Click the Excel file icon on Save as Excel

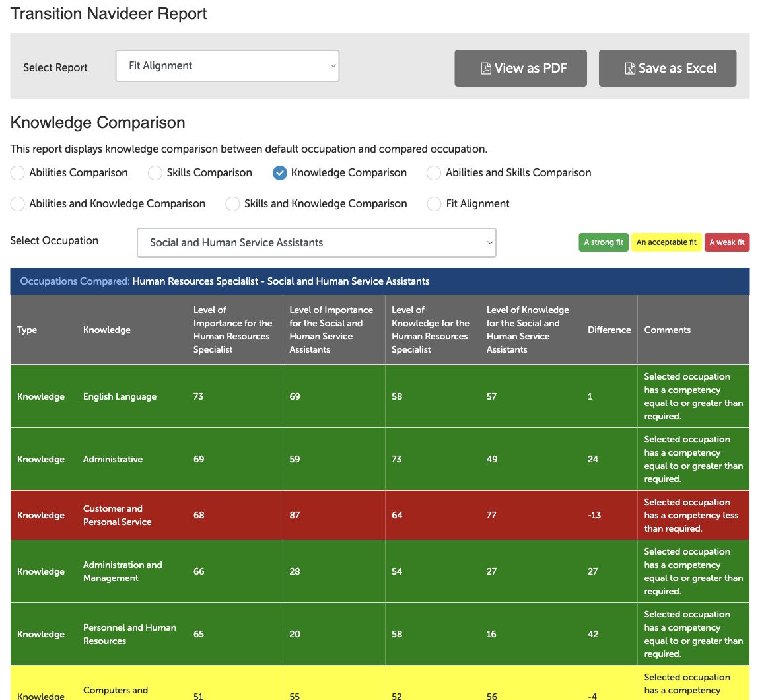(630, 69)
